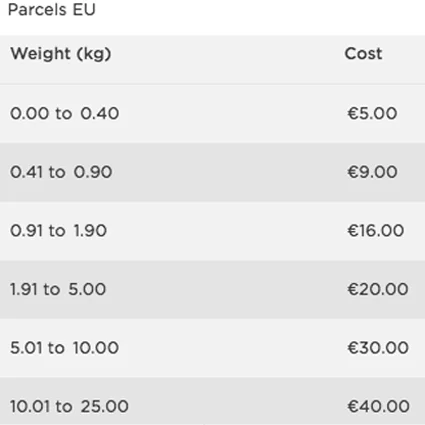Select the 1.91 to 5.00 weight range
The width and height of the screenshot is (425, 425).
coord(58,289)
